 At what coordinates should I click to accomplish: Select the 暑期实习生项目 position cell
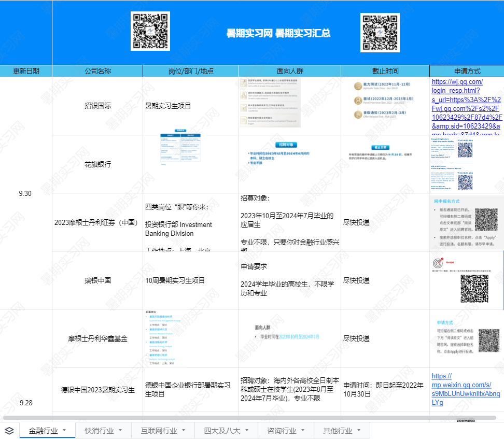tap(191, 106)
